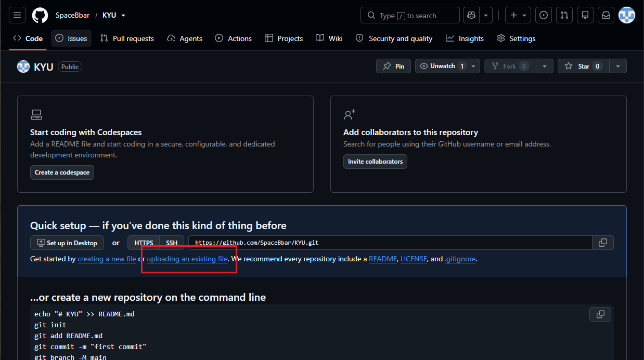Screen dimensions: 644x360
Task: Open the README link
Action: [383, 259]
